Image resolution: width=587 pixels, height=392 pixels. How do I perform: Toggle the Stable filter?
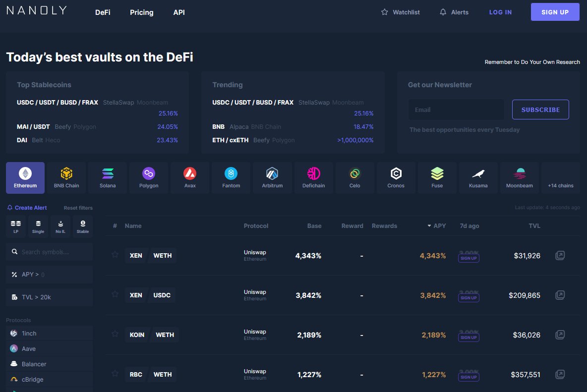pyautogui.click(x=83, y=226)
